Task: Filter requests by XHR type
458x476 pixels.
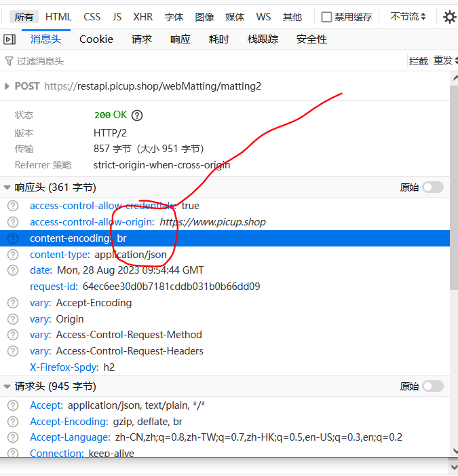Action: [x=142, y=17]
